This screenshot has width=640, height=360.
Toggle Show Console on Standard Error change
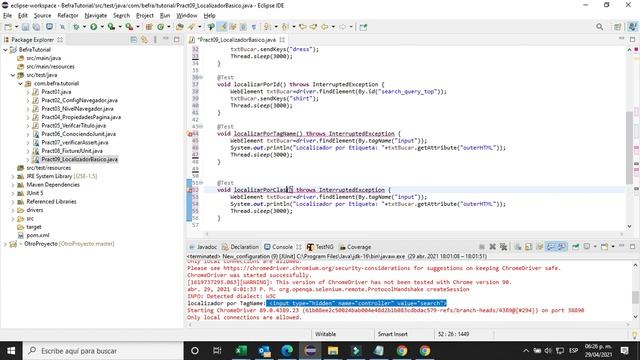click(562, 247)
